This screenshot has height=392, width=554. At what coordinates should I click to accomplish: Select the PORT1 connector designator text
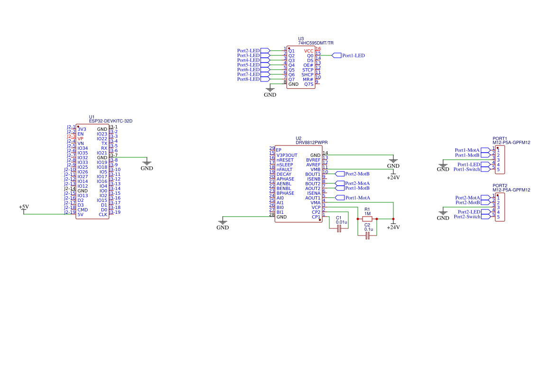[500, 138]
